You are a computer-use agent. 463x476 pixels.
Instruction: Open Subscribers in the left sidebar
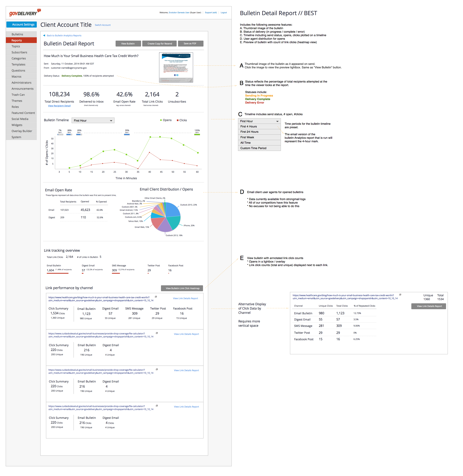[19, 52]
